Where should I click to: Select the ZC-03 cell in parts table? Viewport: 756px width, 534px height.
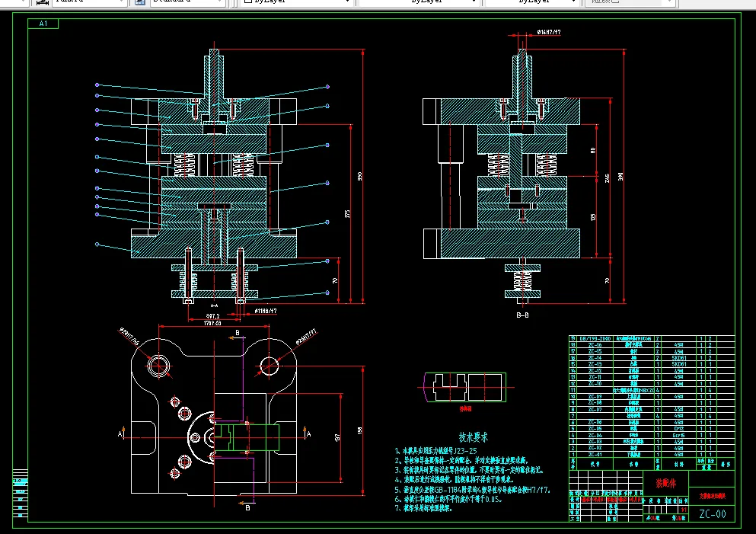[x=595, y=441]
